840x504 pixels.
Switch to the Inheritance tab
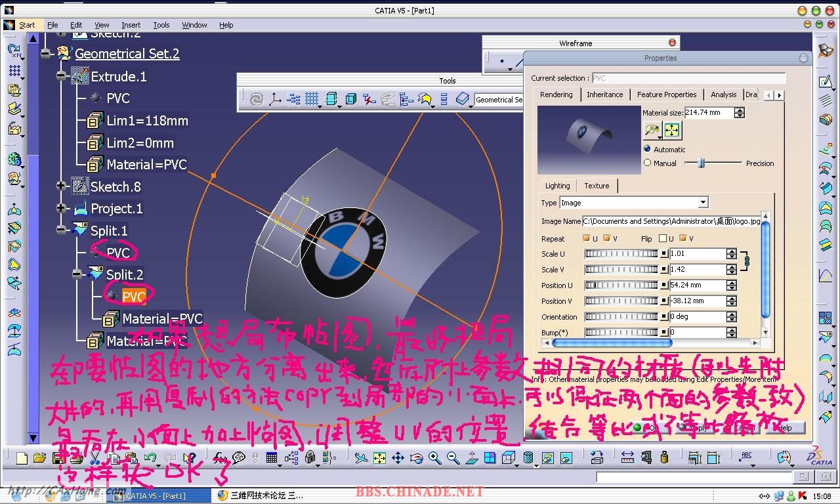[604, 94]
